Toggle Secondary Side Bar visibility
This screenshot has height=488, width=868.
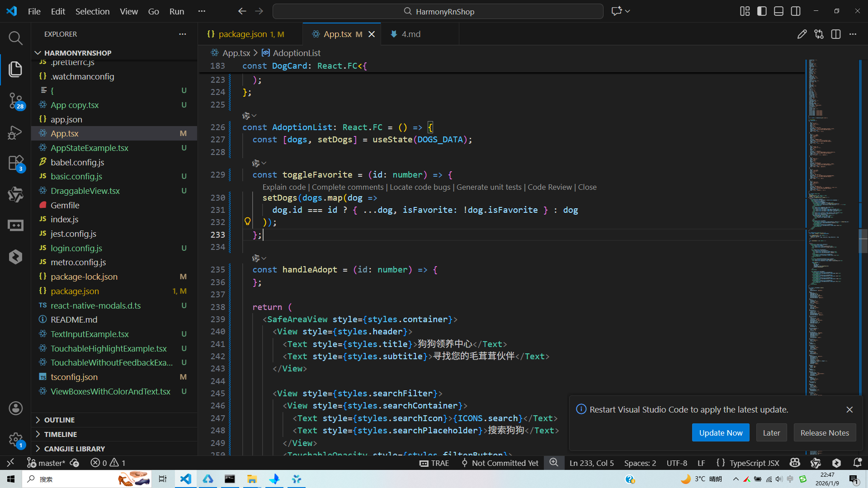pos(796,11)
